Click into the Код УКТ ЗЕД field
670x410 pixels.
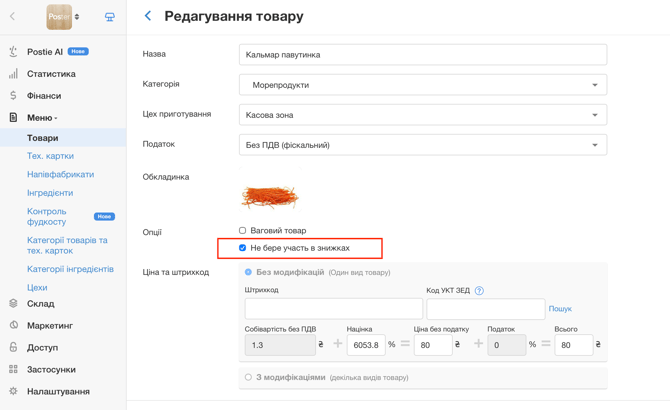485,309
